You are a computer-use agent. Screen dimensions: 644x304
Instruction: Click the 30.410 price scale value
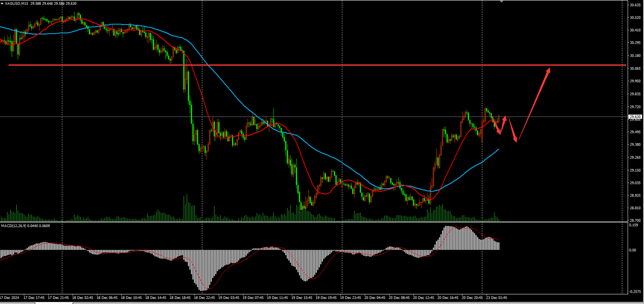pos(635,30)
